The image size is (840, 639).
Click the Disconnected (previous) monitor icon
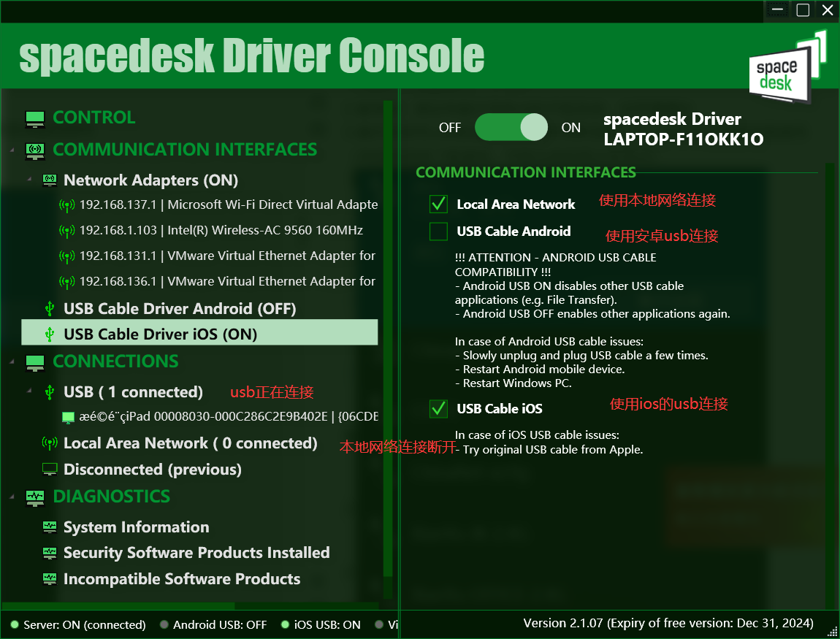[x=50, y=470]
